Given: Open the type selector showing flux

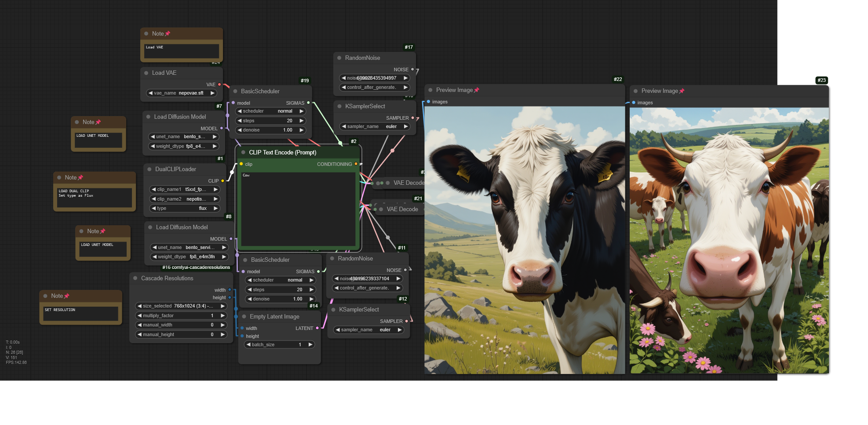Looking at the screenshot, I should coord(185,209).
